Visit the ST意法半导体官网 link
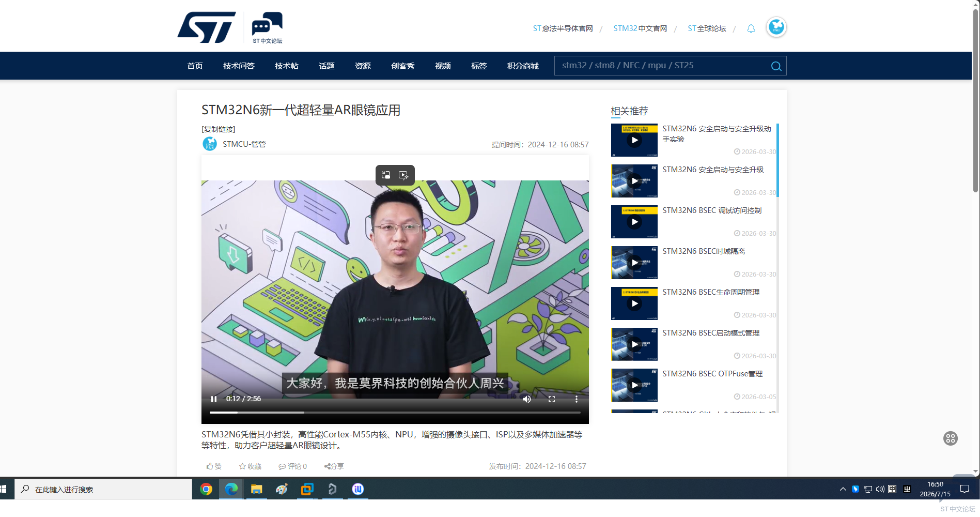 (x=563, y=28)
